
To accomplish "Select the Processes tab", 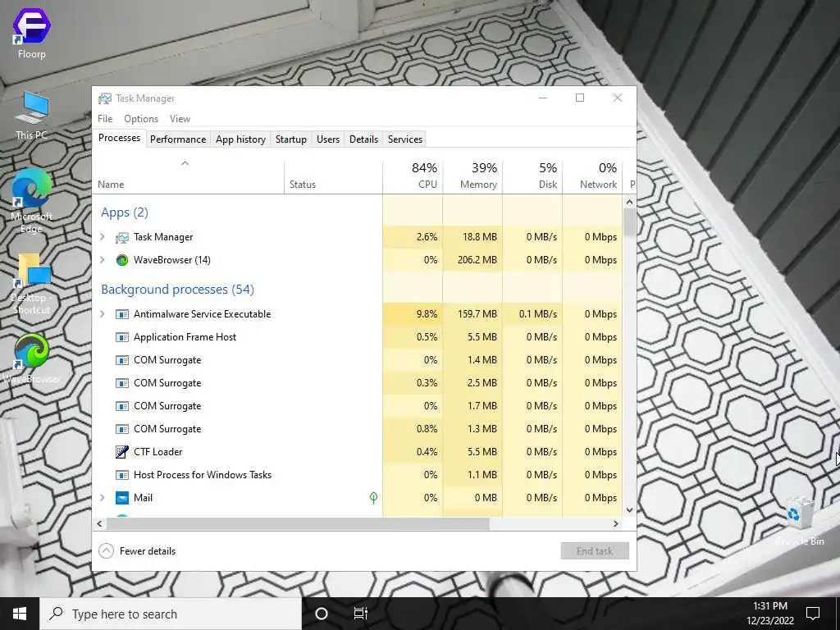I will pyautogui.click(x=119, y=138).
